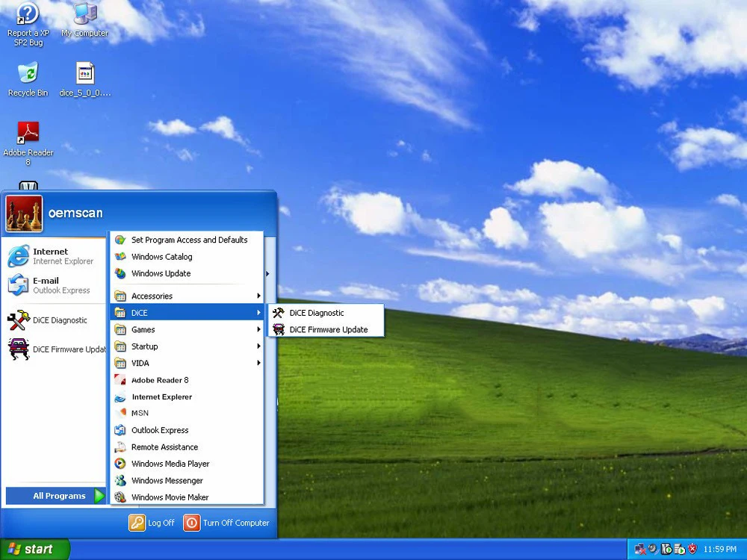Click the taskbar clock showing 11:59 PM
This screenshot has width=747, height=560.
(720, 549)
